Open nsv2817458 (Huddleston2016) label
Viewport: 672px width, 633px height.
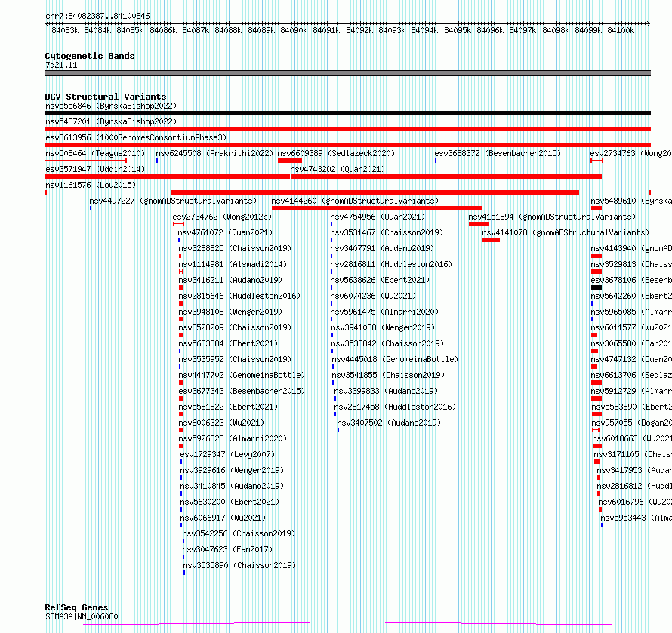395,407
